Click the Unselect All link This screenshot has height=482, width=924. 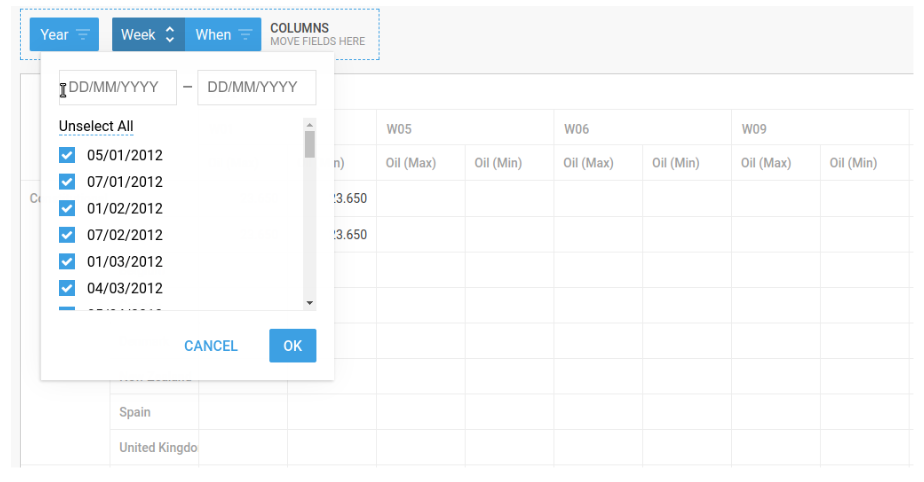[x=96, y=126]
